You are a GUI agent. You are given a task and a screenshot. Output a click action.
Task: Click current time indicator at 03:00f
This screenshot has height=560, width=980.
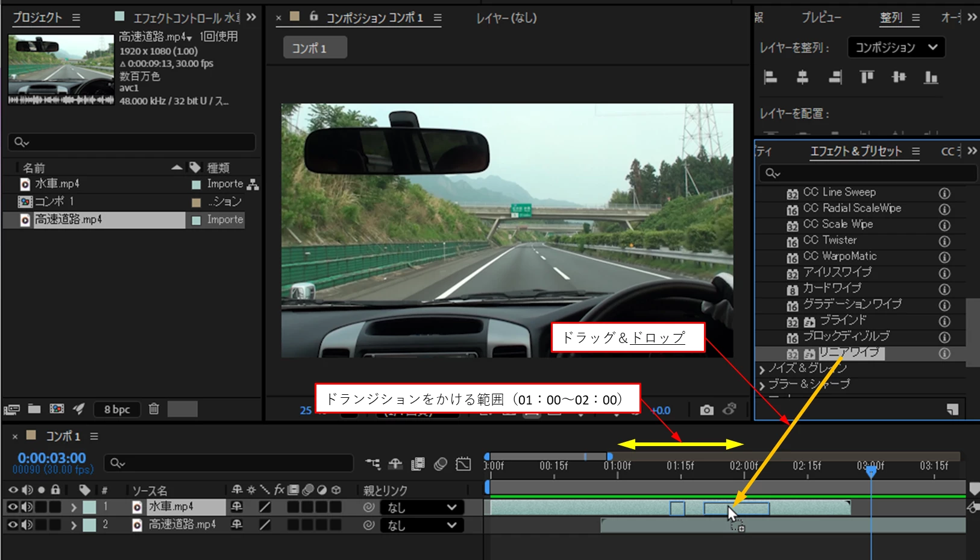click(x=871, y=471)
